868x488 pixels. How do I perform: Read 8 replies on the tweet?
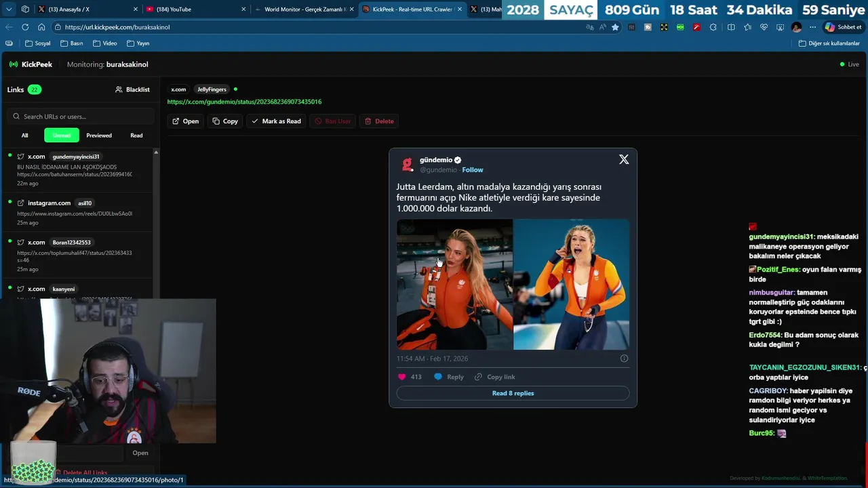(513, 393)
